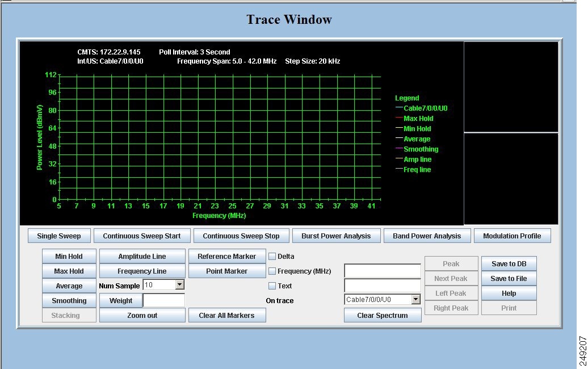Select the Max Hold legend color line
This screenshot has width=588, height=369.
click(x=399, y=119)
